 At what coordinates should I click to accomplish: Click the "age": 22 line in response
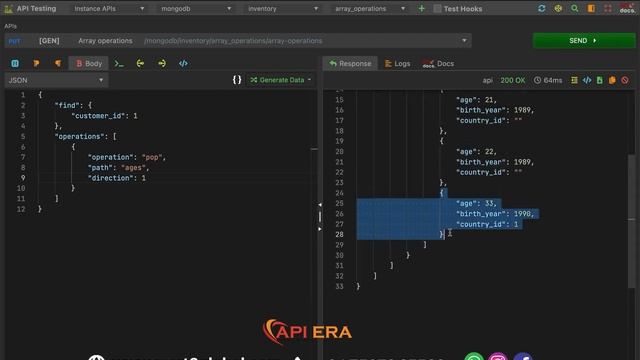click(476, 152)
